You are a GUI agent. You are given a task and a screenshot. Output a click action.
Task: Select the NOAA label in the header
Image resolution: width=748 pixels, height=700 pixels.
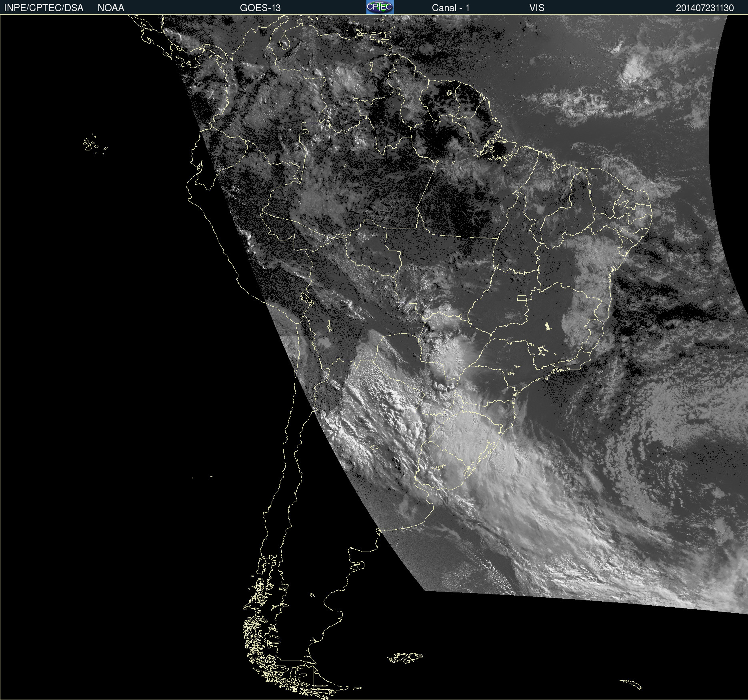111,8
